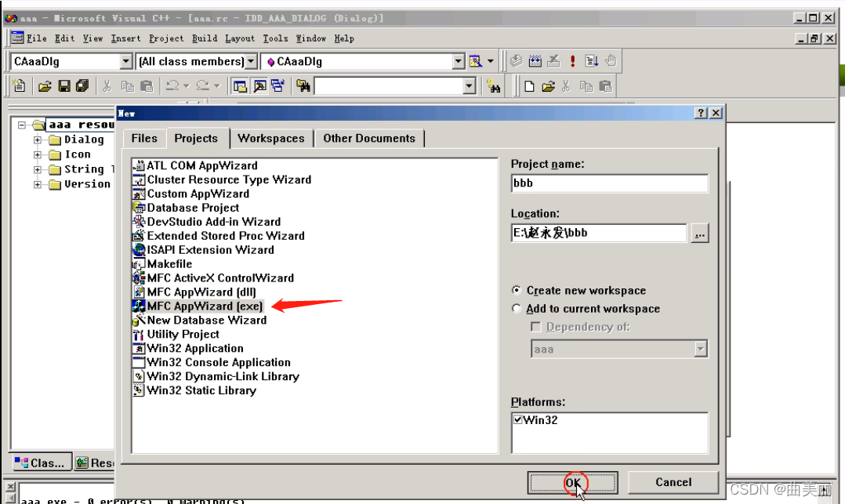Click the Compile icon in build minibar
The width and height of the screenshot is (845, 504).
point(517,61)
